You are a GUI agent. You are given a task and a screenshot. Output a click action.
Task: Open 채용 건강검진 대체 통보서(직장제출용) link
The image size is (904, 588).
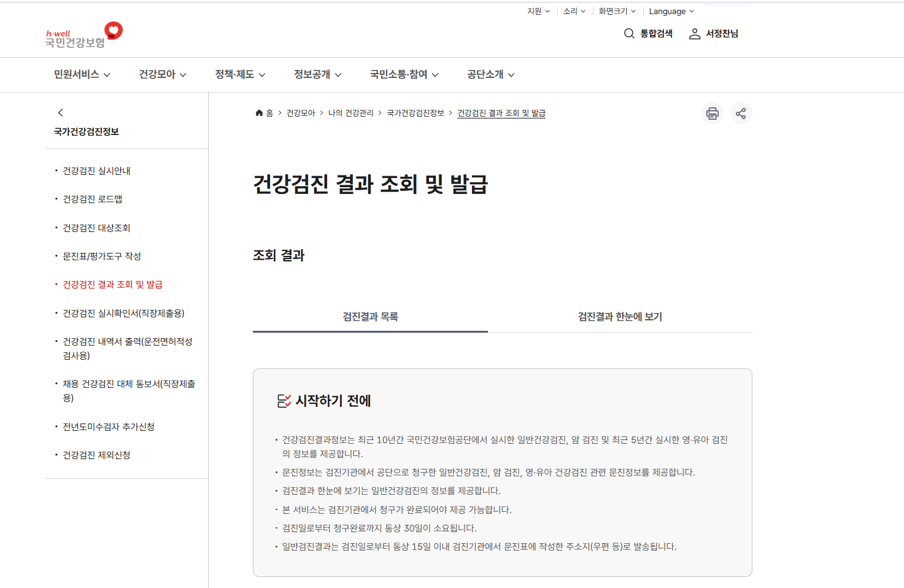pos(129,390)
